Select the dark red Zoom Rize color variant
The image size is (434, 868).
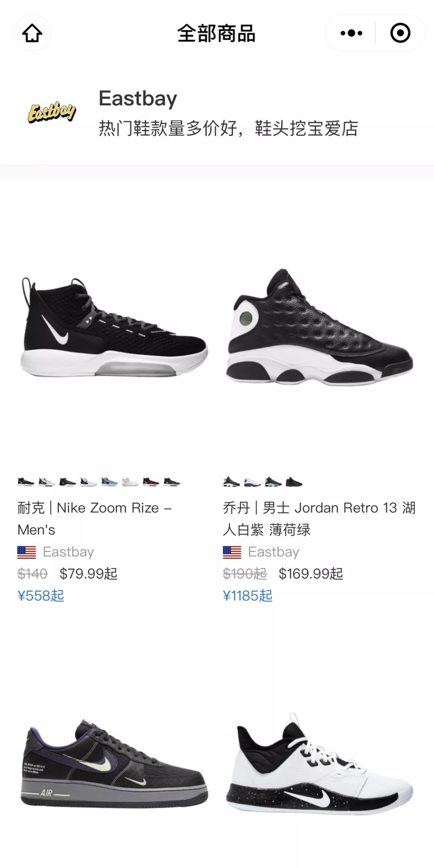click(151, 482)
